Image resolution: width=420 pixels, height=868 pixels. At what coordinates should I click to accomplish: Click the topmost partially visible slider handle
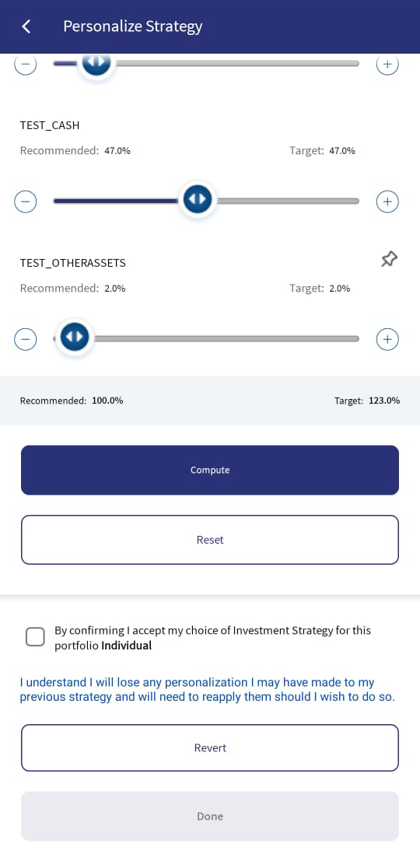[96, 62]
